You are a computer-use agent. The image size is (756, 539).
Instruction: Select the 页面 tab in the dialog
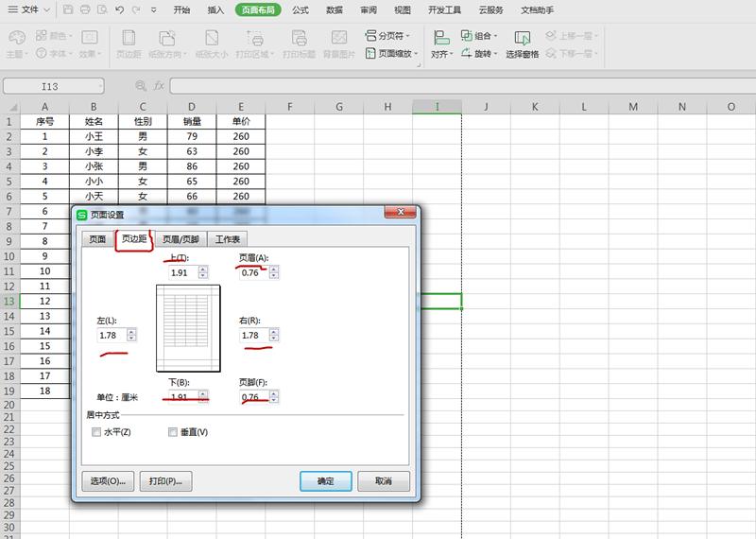97,239
